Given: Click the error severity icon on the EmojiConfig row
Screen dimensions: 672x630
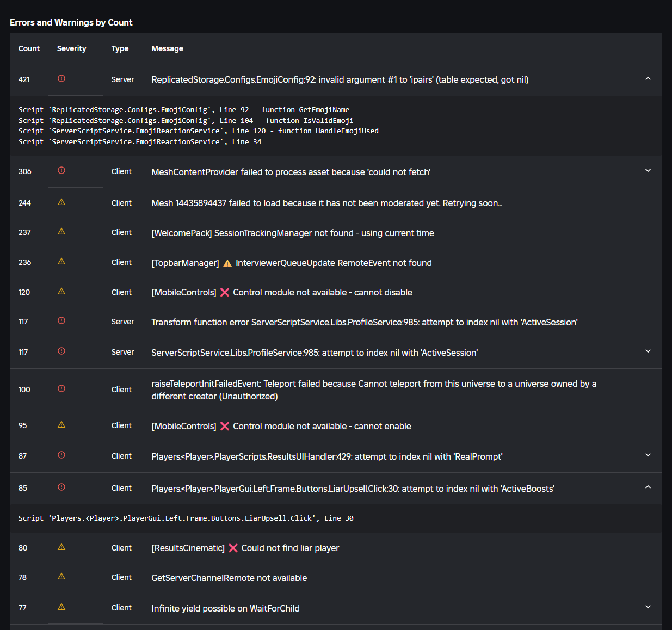Looking at the screenshot, I should (61, 79).
